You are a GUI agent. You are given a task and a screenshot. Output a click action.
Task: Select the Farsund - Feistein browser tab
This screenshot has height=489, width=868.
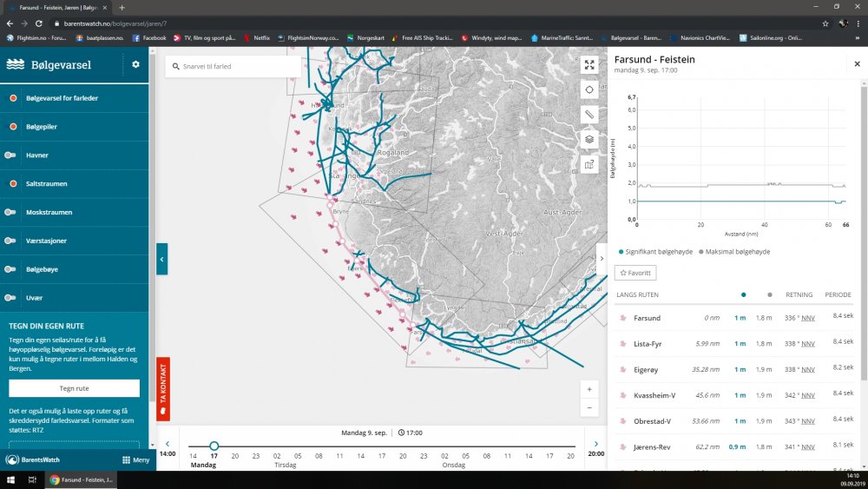pyautogui.click(x=57, y=8)
